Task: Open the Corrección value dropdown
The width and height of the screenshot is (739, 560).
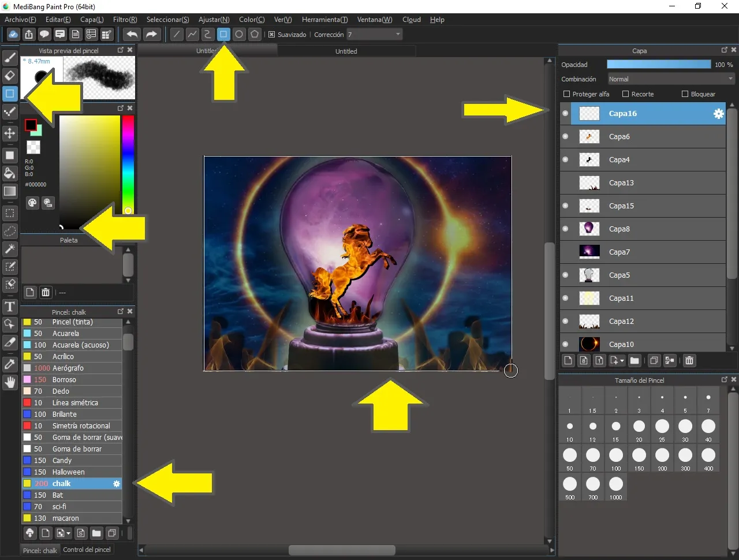Action: (x=374, y=35)
